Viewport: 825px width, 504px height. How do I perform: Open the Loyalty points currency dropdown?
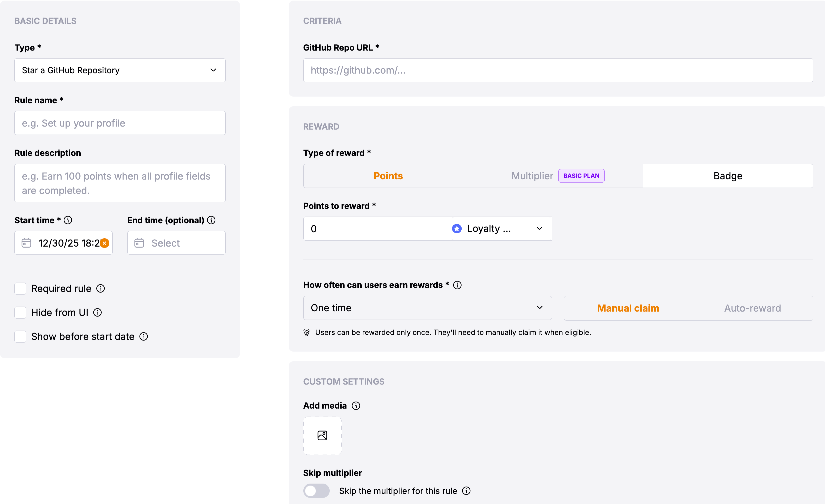tap(501, 228)
